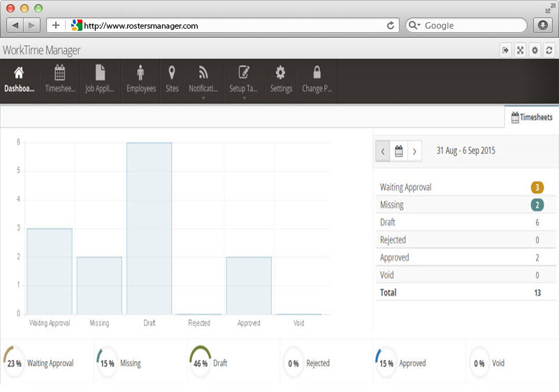The image size is (559, 392).
Task: Open the date picker calendar icon
Action: click(x=398, y=151)
